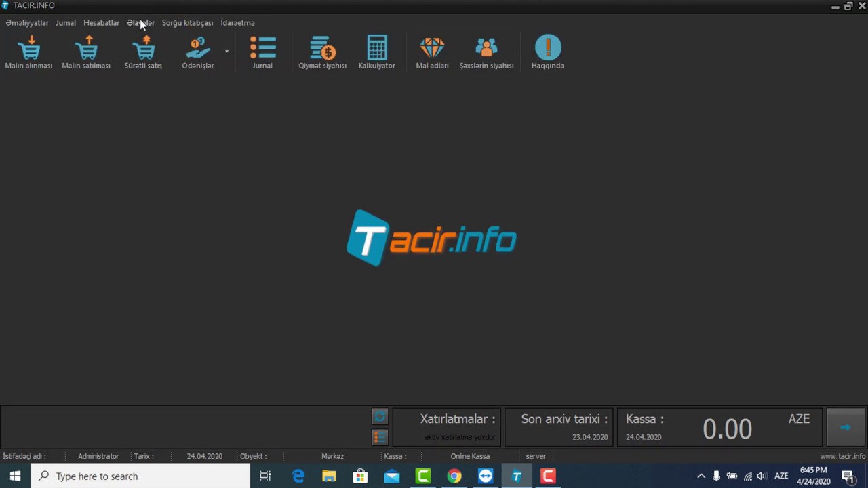The image size is (868, 488).
Task: Open Malın alınması (goods purchase) tool
Action: point(28,53)
